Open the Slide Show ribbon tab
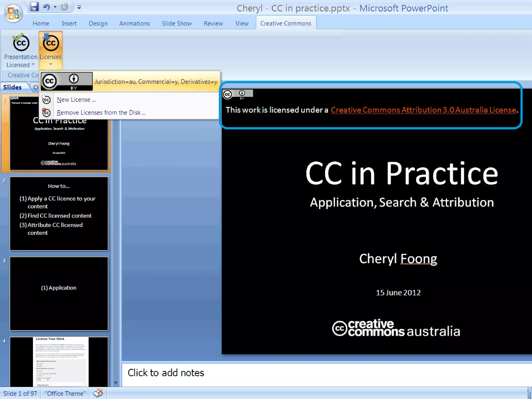 [177, 24]
